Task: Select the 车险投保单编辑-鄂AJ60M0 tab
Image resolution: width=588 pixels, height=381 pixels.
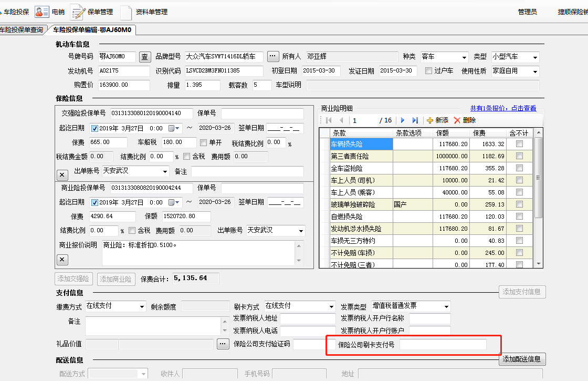Action: (91, 30)
